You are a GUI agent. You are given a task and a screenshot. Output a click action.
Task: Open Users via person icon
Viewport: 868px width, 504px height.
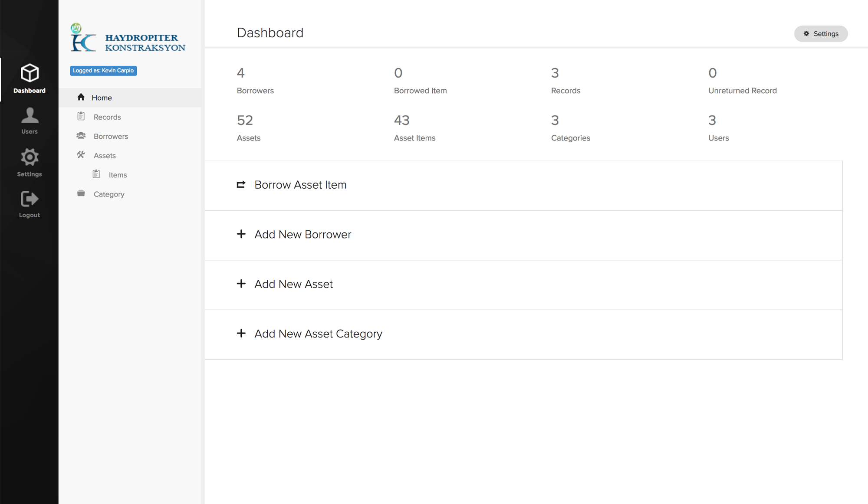point(30,115)
